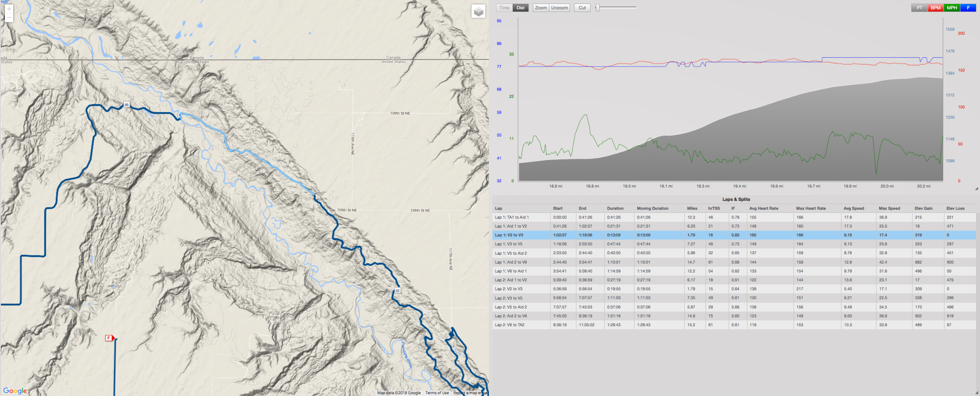Viewport: 980px width, 396px height.
Task: Select highlighted row 'Lap 1: V2 to V3'
Action: point(734,235)
